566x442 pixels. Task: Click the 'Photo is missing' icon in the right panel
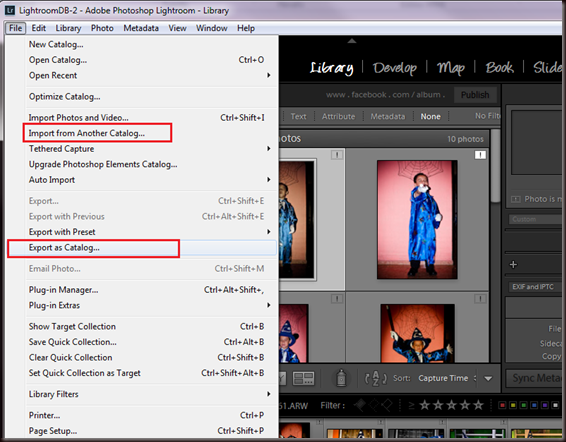515,199
